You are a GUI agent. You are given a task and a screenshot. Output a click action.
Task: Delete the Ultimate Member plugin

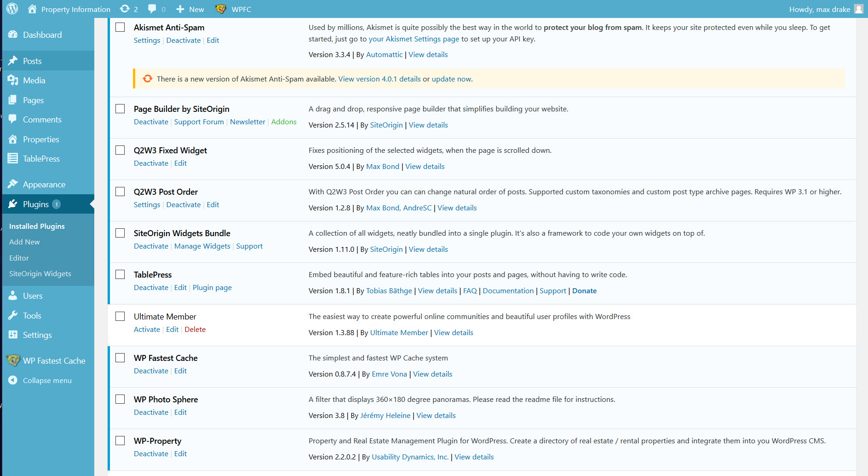click(195, 329)
